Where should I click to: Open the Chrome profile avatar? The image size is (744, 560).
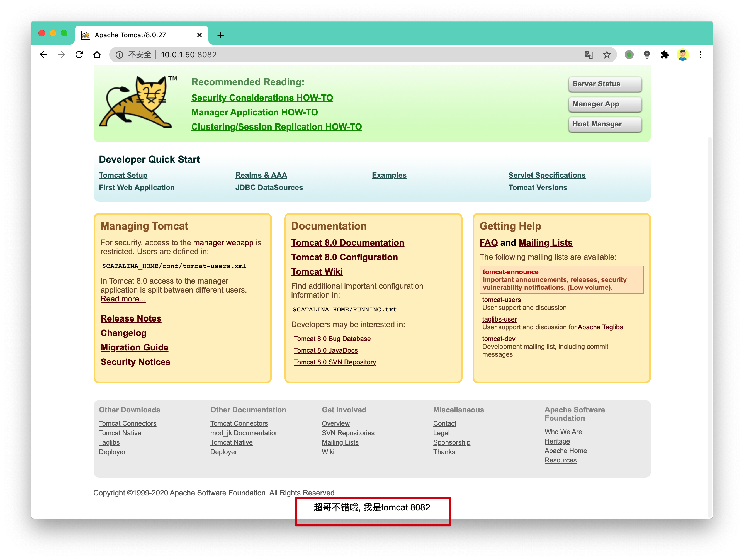coord(682,55)
